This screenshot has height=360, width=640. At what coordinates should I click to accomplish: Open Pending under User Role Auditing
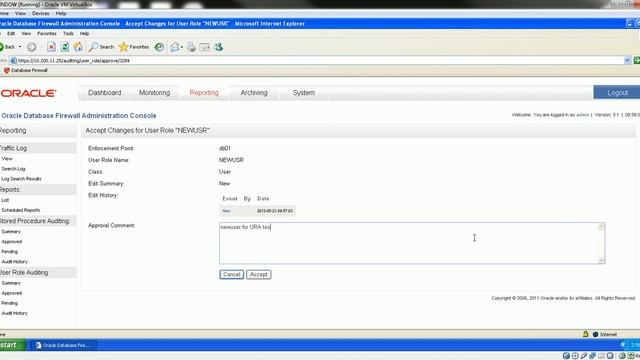coord(9,303)
